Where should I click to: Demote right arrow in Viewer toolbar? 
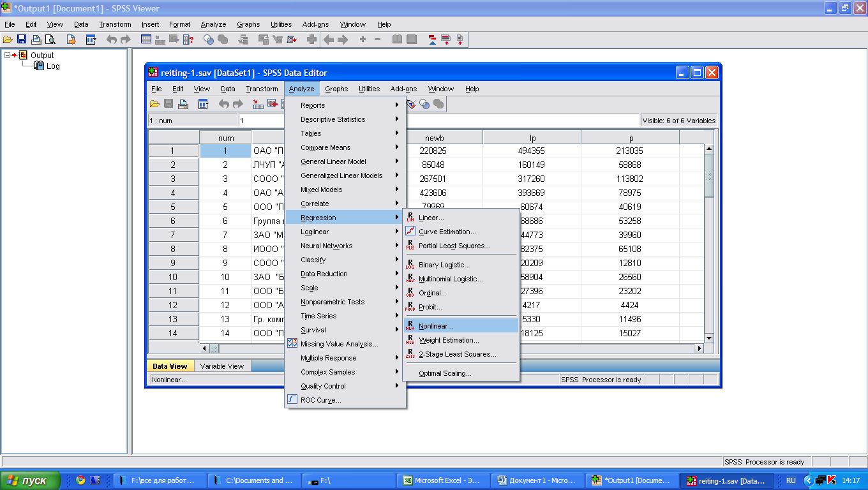pyautogui.click(x=343, y=40)
